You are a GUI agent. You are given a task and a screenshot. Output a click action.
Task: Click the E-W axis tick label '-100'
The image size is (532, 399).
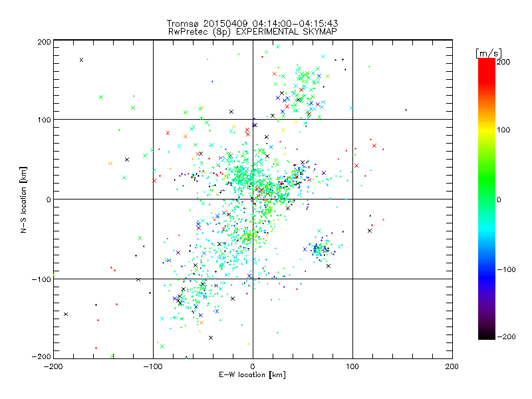[153, 366]
